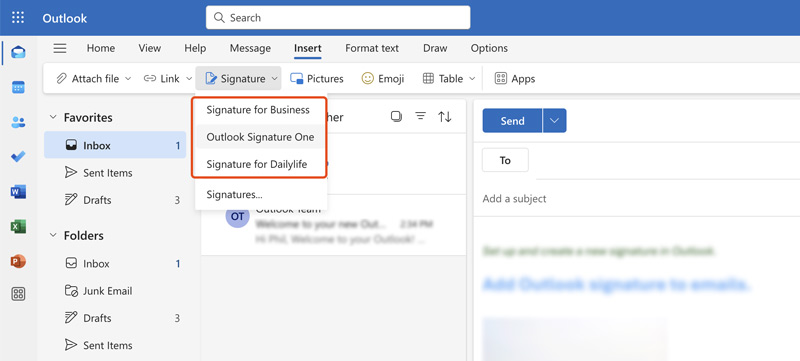Collapse the Folders section
The image size is (800, 361).
(53, 235)
